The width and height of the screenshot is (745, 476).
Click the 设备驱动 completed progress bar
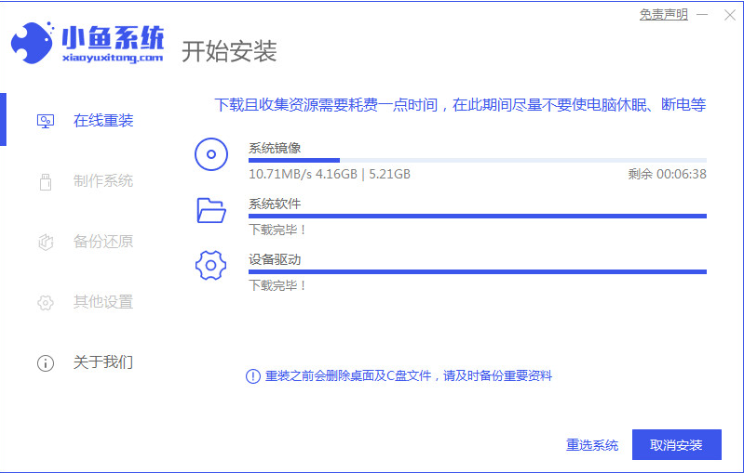(477, 271)
